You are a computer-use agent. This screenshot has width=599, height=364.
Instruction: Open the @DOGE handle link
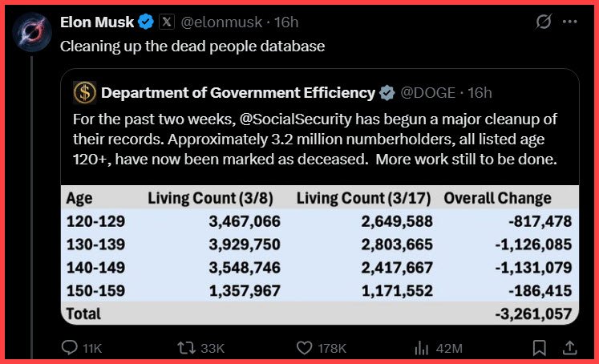tap(428, 93)
